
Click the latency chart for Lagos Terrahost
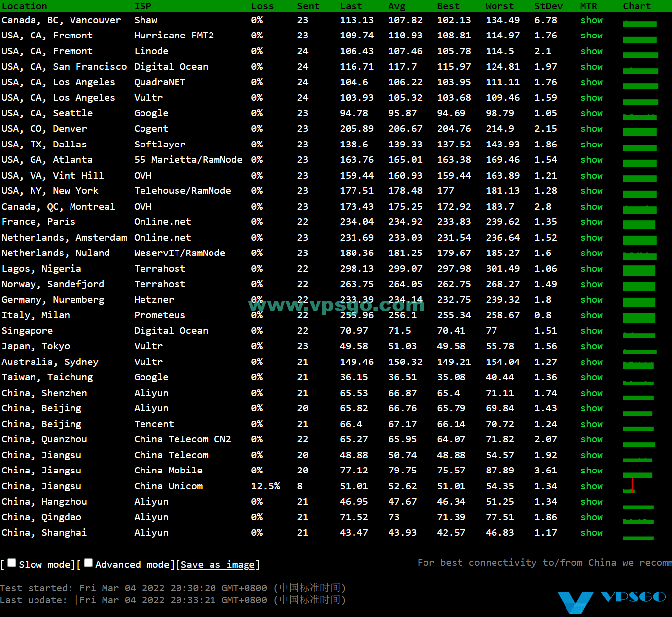pos(638,270)
